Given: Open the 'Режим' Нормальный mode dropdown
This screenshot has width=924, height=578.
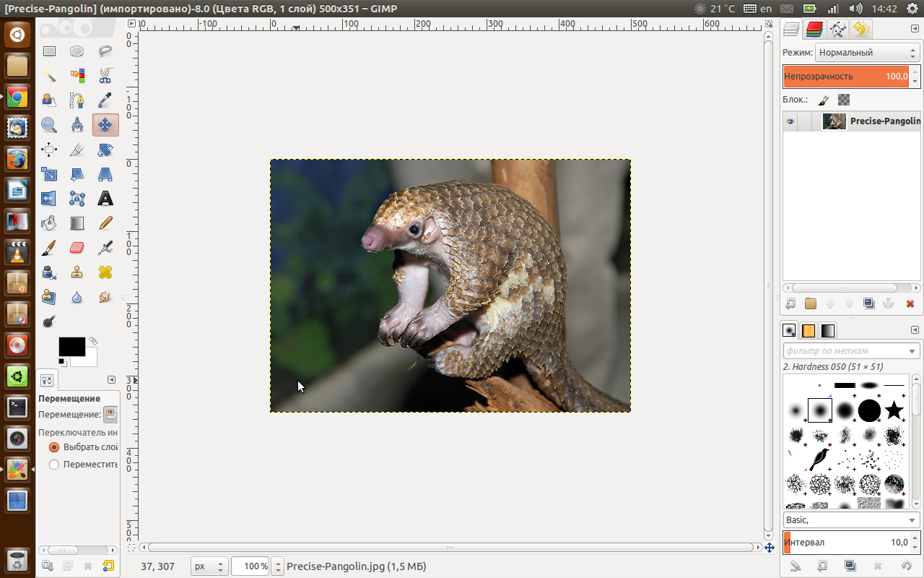Looking at the screenshot, I should coord(866,53).
